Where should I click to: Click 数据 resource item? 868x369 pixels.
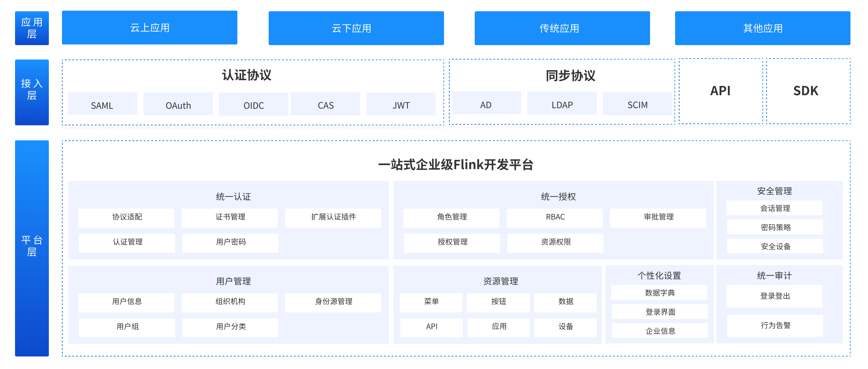point(566,303)
